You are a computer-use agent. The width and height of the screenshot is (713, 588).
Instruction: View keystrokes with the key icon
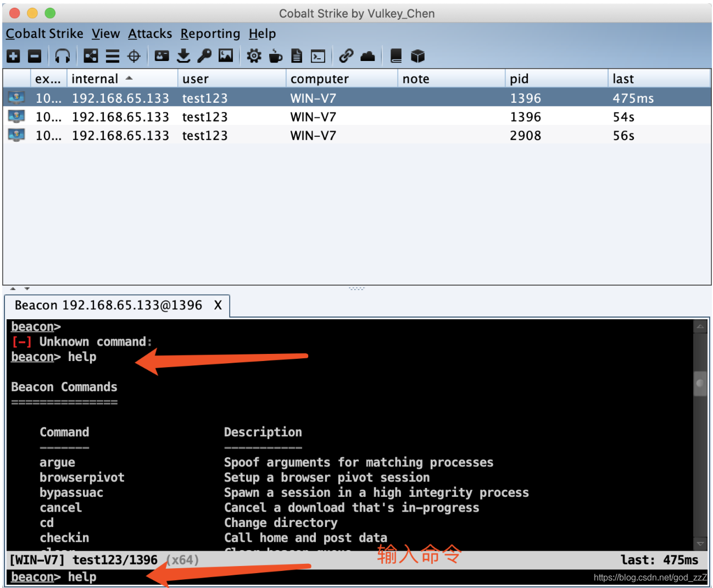(x=204, y=56)
